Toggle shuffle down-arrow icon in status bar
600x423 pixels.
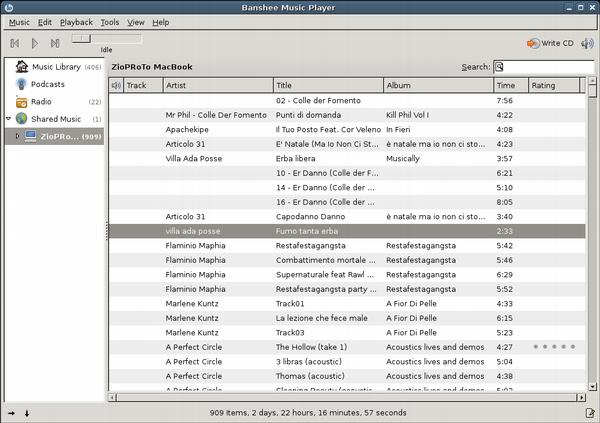pos(26,412)
